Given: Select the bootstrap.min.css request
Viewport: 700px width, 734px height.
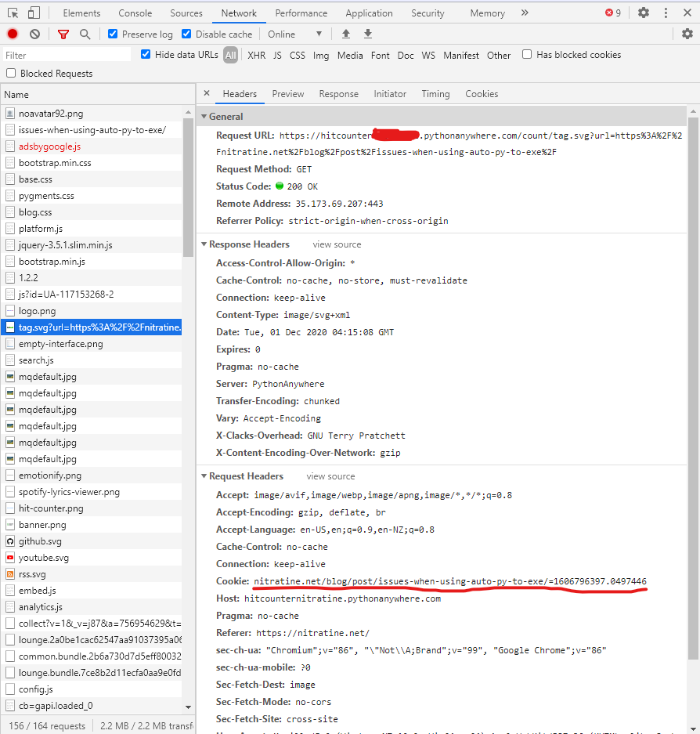Looking at the screenshot, I should (92, 163).
